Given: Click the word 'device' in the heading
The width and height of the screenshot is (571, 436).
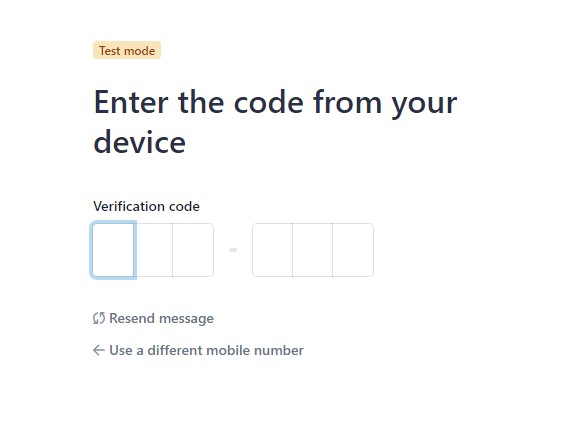Looking at the screenshot, I should pos(139,142).
